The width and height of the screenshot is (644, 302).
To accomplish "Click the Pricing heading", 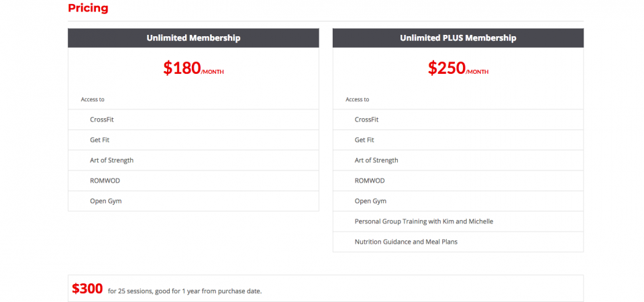I will click(88, 8).
